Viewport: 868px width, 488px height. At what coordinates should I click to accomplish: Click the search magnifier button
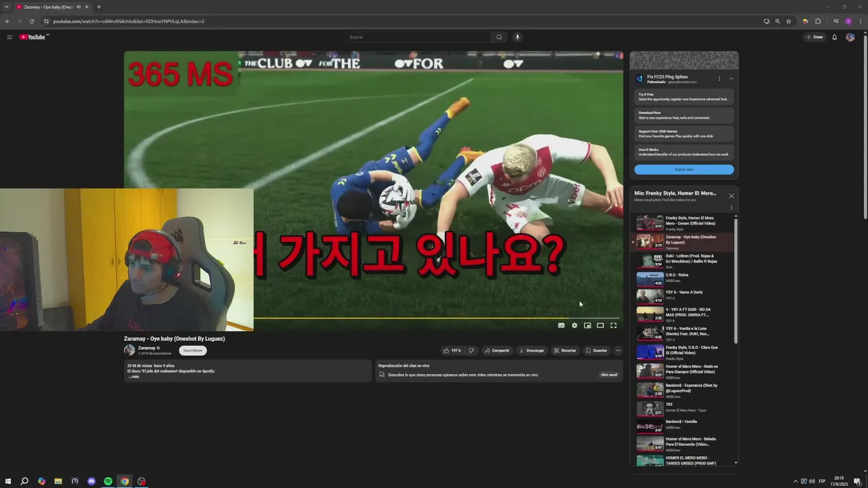point(499,37)
